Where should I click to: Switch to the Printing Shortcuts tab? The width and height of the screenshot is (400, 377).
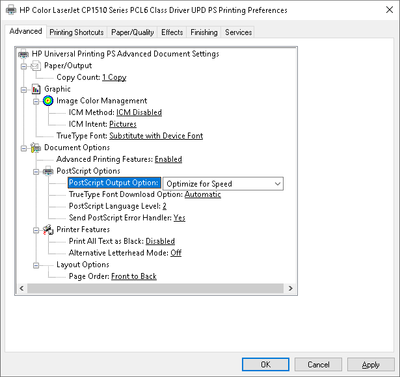(76, 32)
